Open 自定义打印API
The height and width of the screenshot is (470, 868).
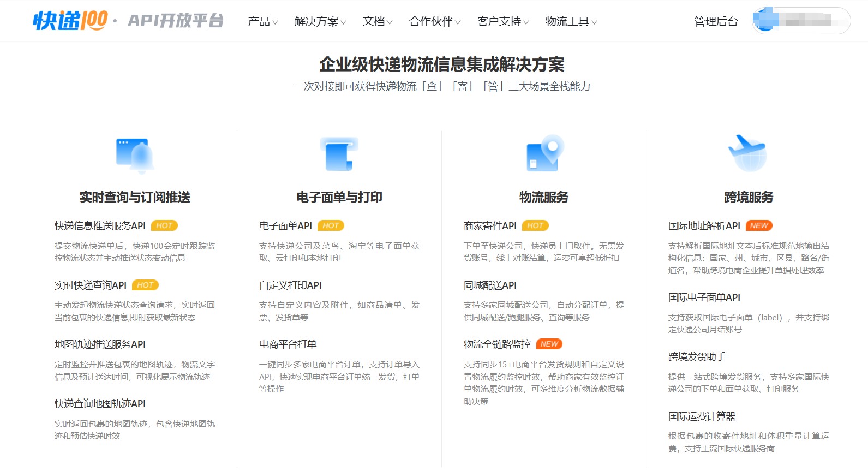tap(290, 285)
